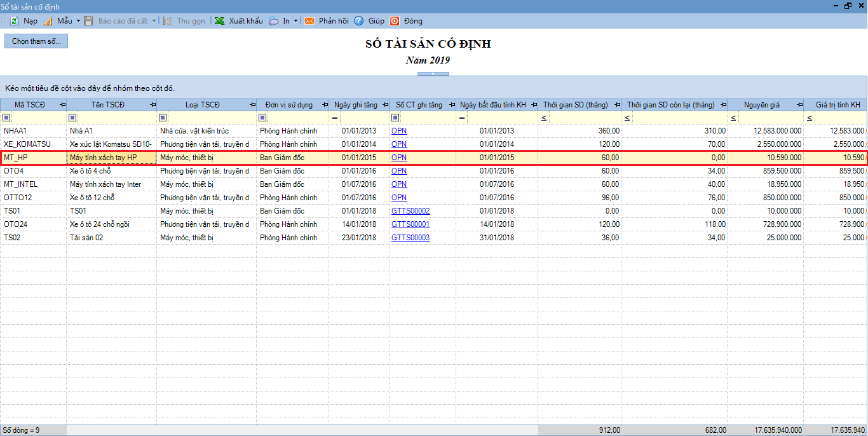Click the Chọn tham số... button

click(36, 41)
